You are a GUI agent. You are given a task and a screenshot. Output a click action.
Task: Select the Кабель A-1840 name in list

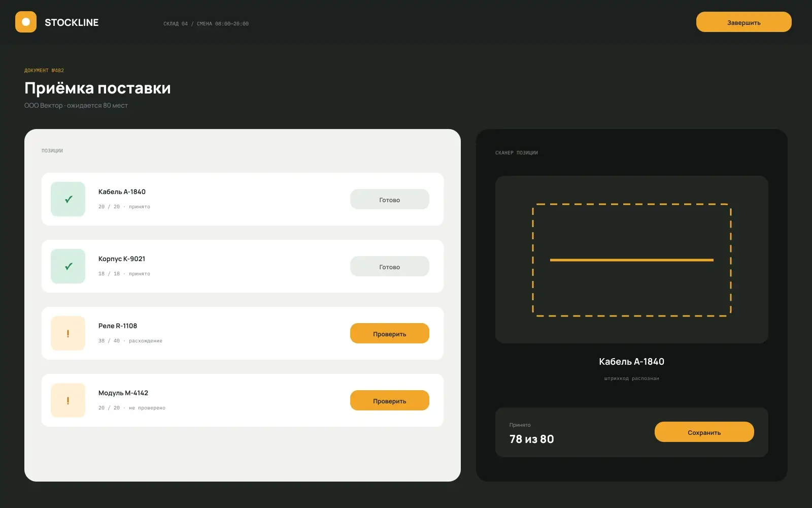pos(122,192)
